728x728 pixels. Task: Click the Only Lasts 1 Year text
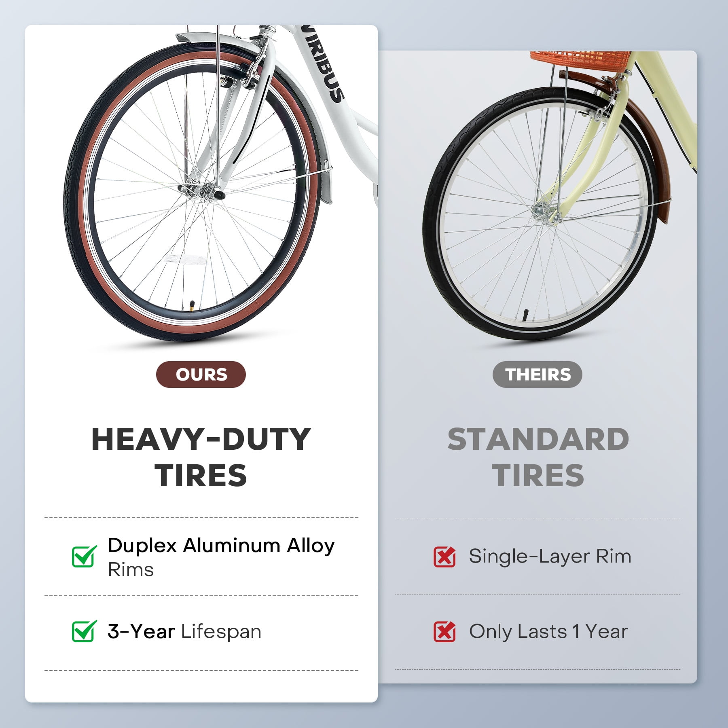[548, 632]
